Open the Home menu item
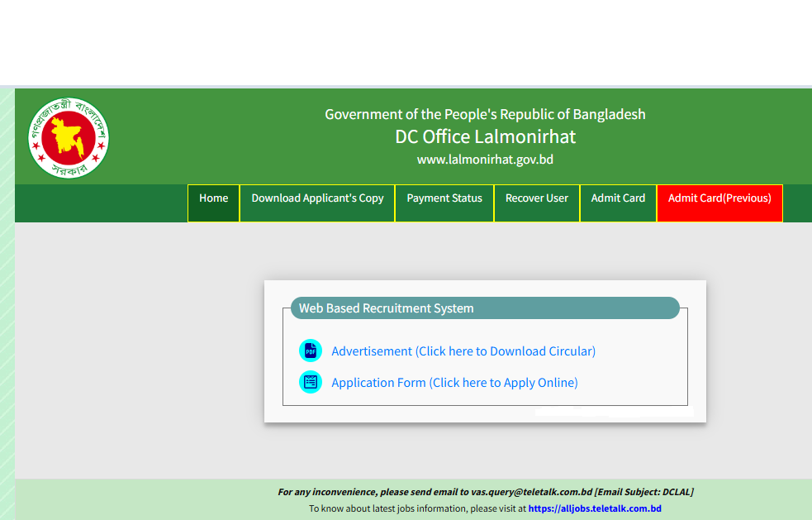The height and width of the screenshot is (520, 812). tap(213, 198)
